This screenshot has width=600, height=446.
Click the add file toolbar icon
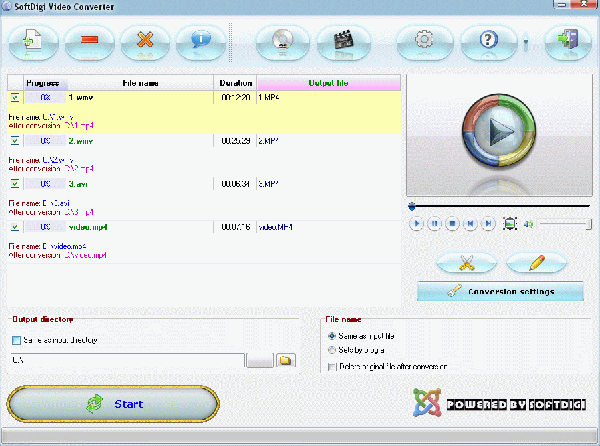33,41
